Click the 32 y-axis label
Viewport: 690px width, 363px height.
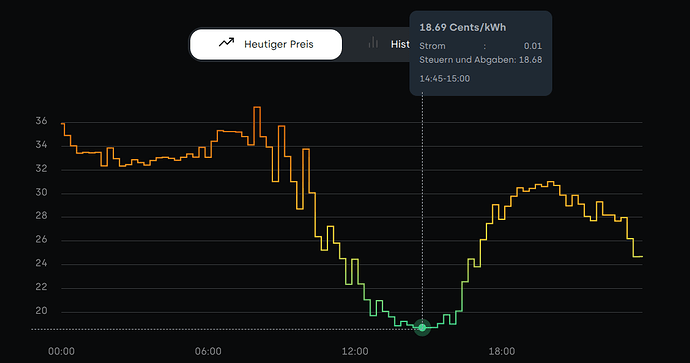[41, 169]
